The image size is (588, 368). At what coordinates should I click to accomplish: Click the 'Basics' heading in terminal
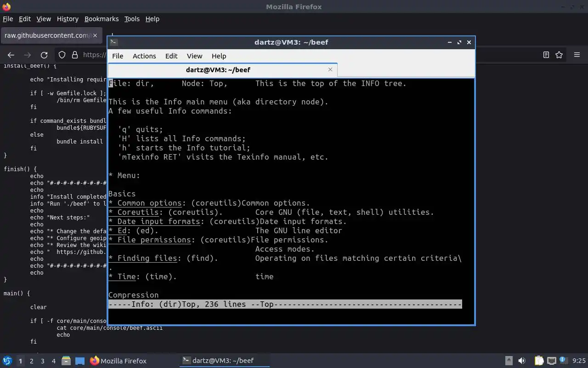tap(122, 194)
